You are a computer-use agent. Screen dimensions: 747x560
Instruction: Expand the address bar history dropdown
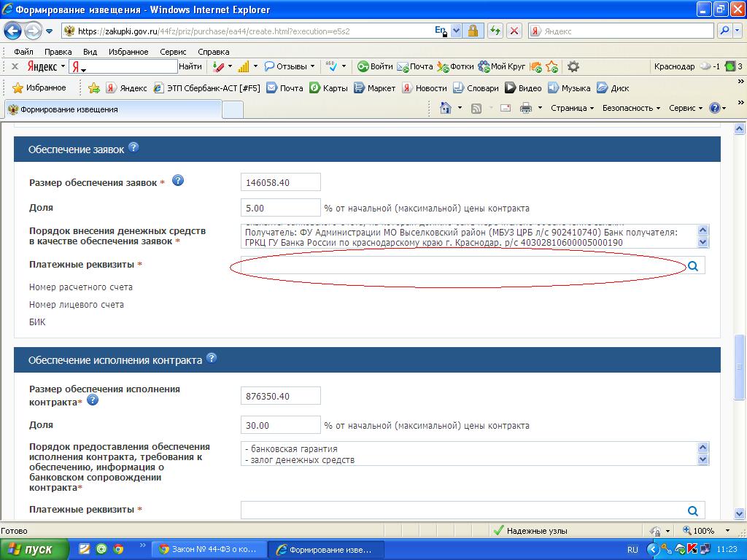tap(456, 31)
